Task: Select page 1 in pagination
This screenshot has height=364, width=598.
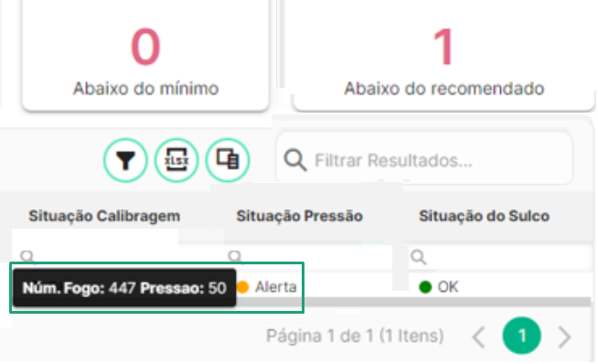Action: 522,336
